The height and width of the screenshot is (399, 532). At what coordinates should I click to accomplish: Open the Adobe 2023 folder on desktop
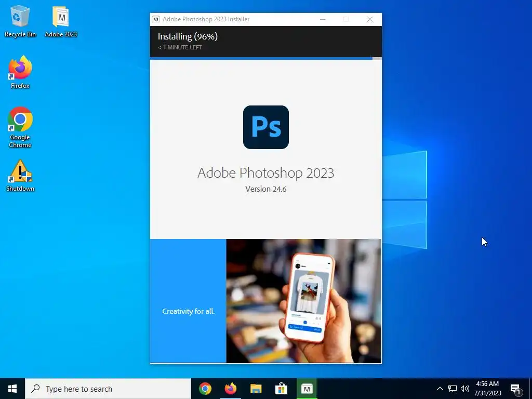(61, 21)
